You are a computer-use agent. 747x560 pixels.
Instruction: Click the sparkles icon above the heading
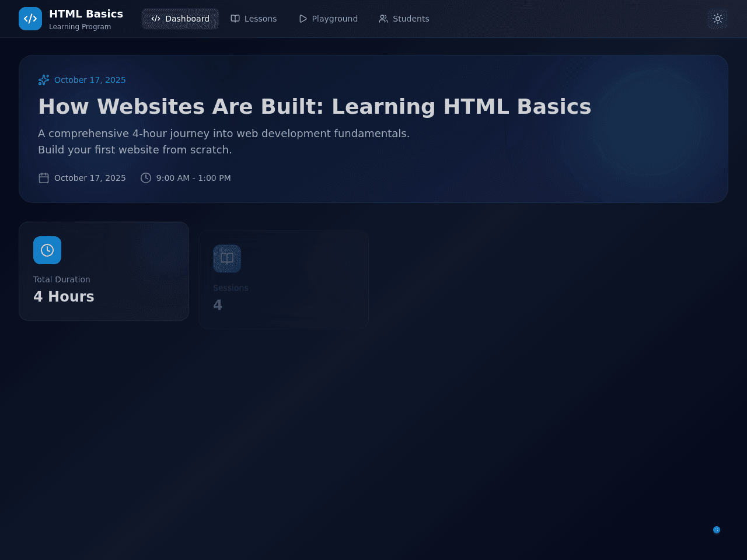click(x=44, y=80)
